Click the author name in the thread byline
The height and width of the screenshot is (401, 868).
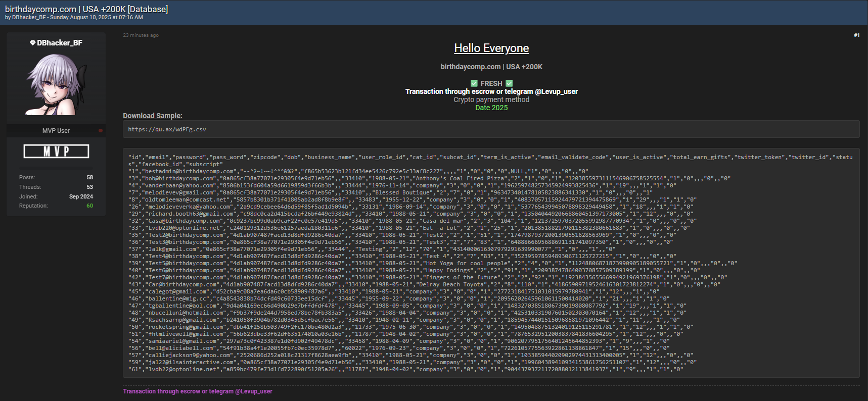29,17
